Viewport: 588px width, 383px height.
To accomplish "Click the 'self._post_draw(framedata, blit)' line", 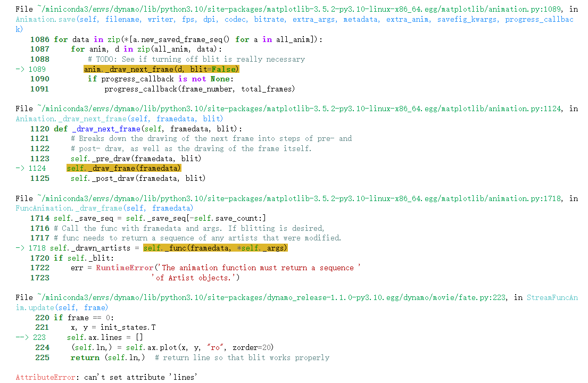I will [x=138, y=178].
